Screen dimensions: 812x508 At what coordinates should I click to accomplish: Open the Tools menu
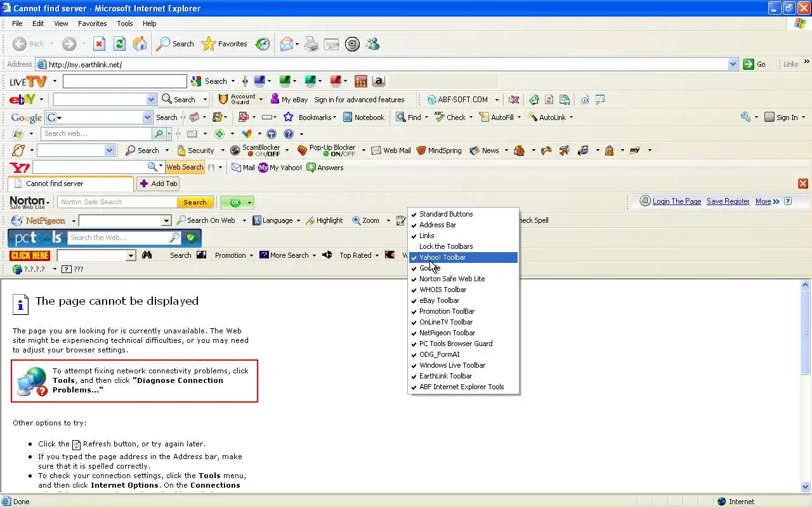click(x=125, y=23)
